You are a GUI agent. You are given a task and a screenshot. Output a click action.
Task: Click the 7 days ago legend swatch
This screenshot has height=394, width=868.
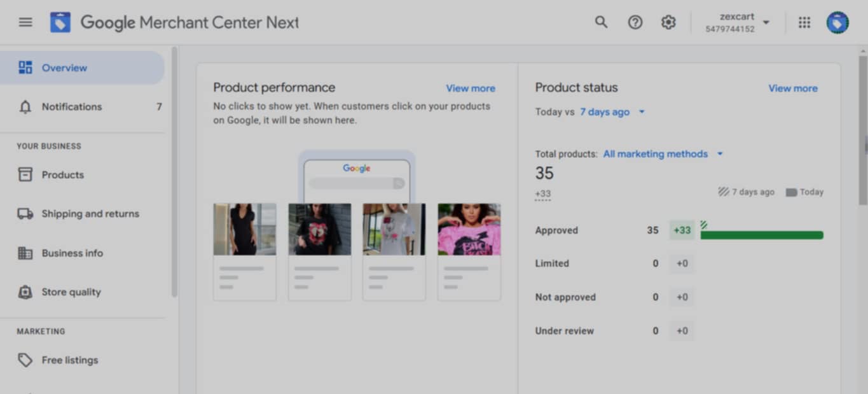(724, 192)
